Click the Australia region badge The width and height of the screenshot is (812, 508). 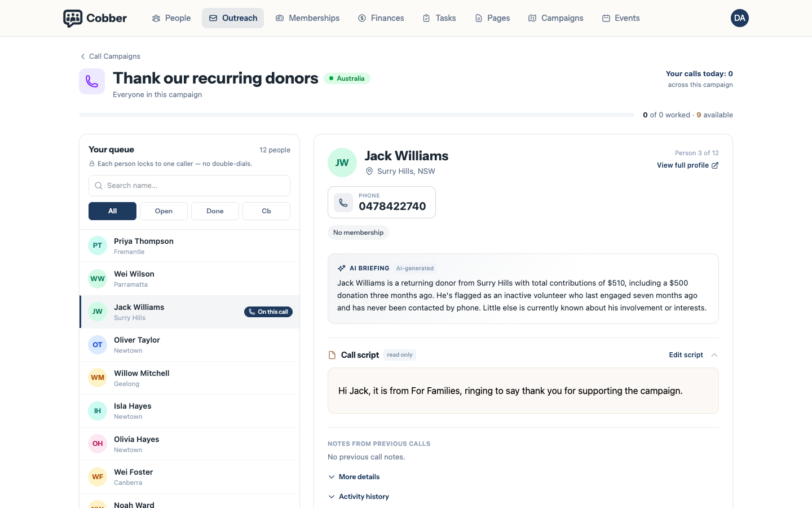point(347,78)
